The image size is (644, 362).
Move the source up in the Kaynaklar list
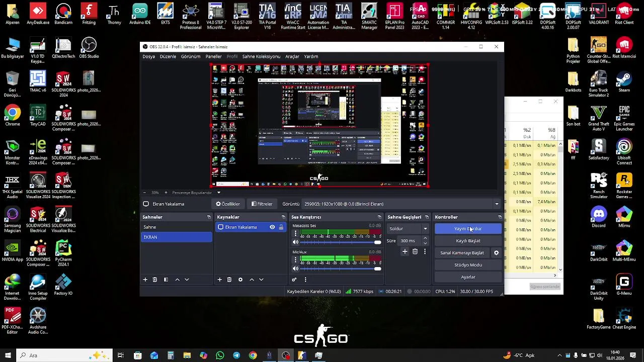[x=252, y=280]
